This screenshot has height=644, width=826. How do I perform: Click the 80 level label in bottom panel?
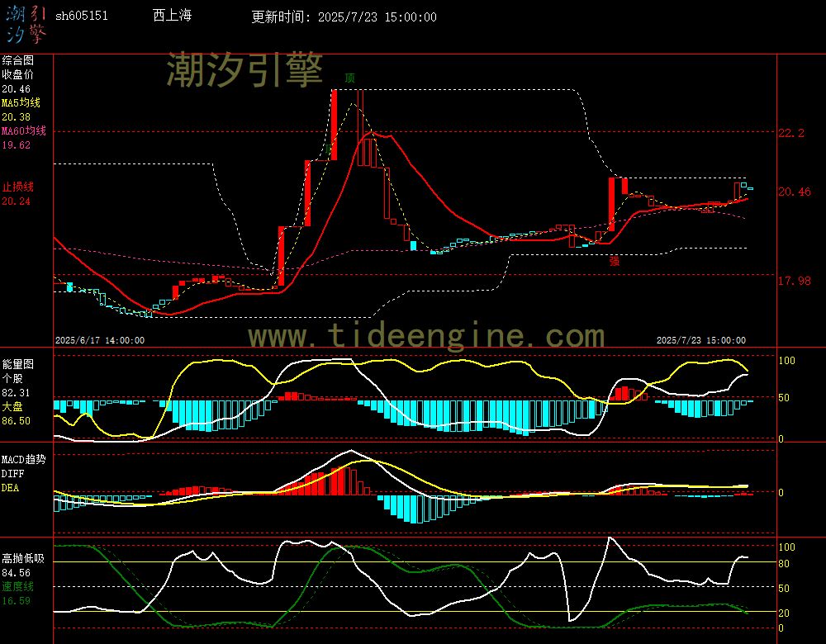[x=784, y=563]
